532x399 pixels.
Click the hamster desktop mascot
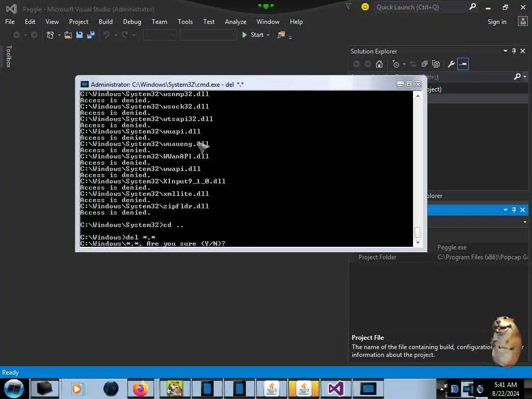click(x=507, y=341)
